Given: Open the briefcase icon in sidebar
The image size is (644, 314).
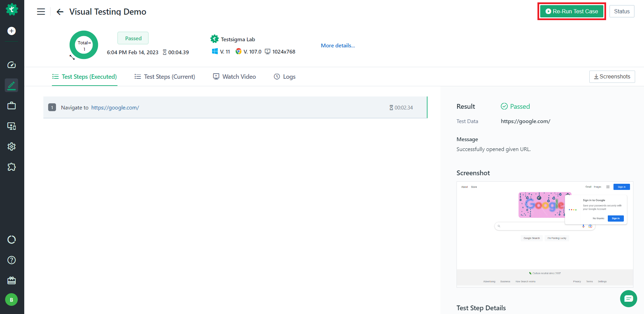Looking at the screenshot, I should [12, 106].
